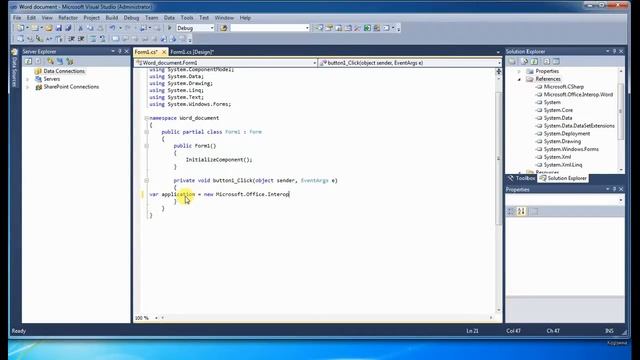Expand the SharePoint Connections node
The height and width of the screenshot is (360, 640).
[x=28, y=87]
